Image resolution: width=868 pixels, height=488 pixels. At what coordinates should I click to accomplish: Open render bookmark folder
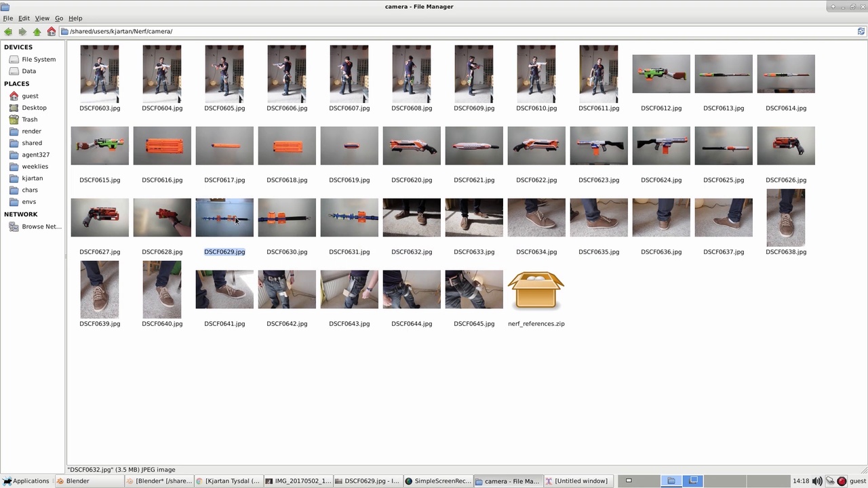pos(25,131)
